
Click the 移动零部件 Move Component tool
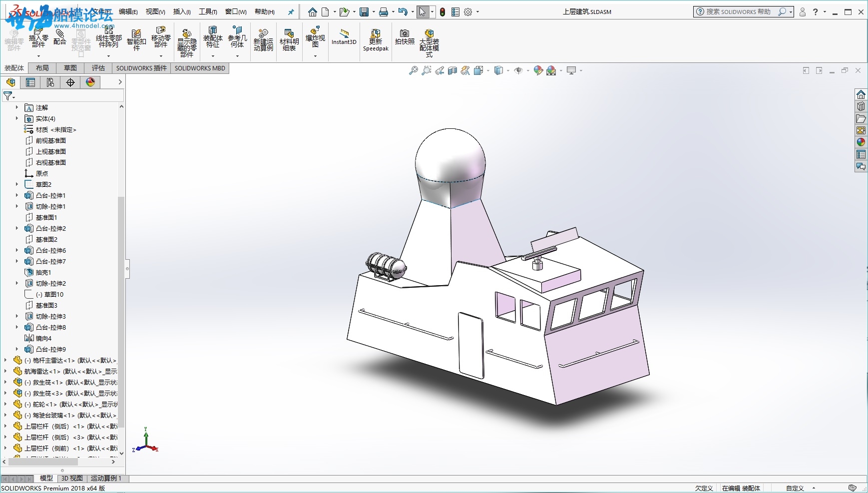pyautogui.click(x=161, y=38)
